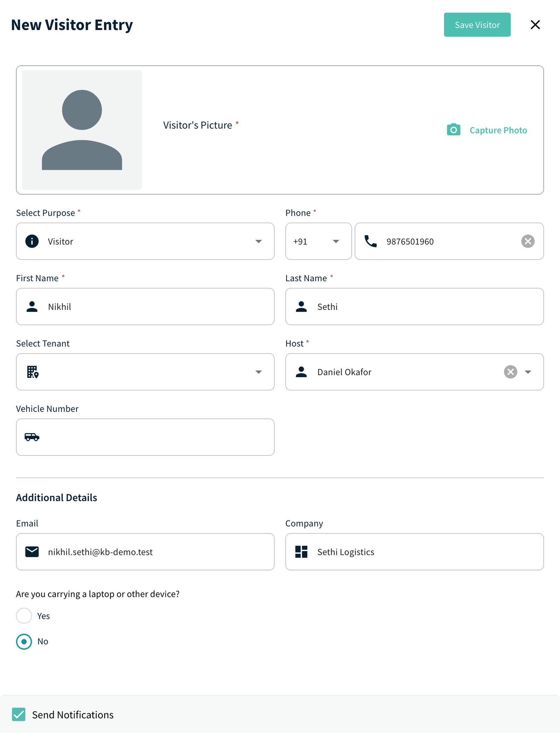Click the Company field with Sethi Logistics

pos(414,552)
